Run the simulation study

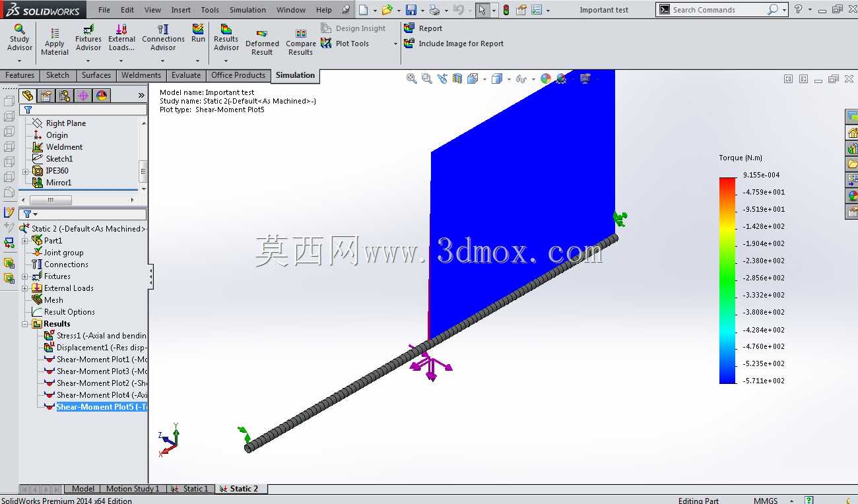(x=199, y=34)
